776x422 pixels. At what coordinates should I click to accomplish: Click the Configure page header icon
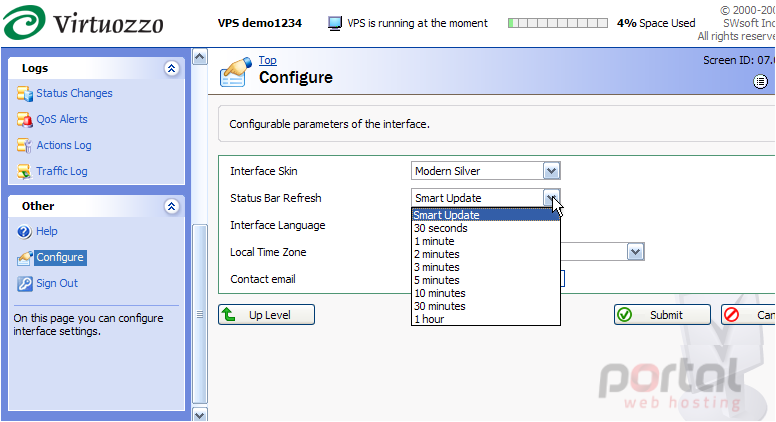pyautogui.click(x=236, y=72)
